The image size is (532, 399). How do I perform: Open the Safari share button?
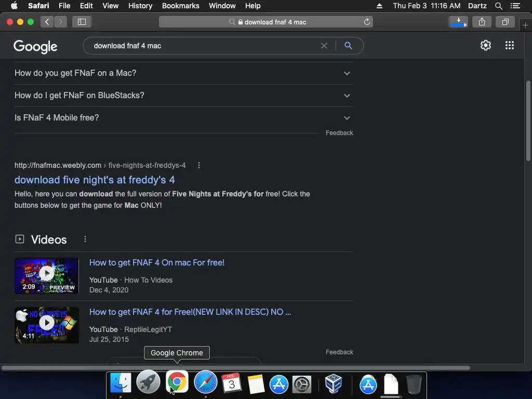pyautogui.click(x=482, y=22)
